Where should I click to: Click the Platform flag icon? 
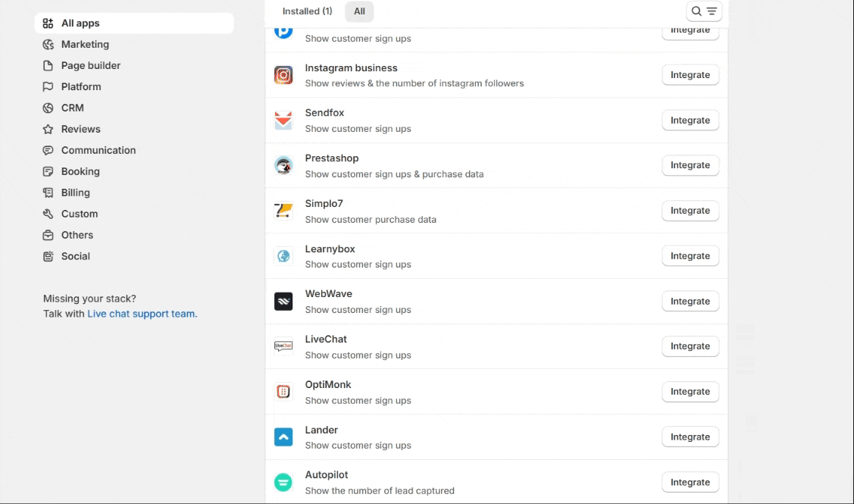point(48,86)
